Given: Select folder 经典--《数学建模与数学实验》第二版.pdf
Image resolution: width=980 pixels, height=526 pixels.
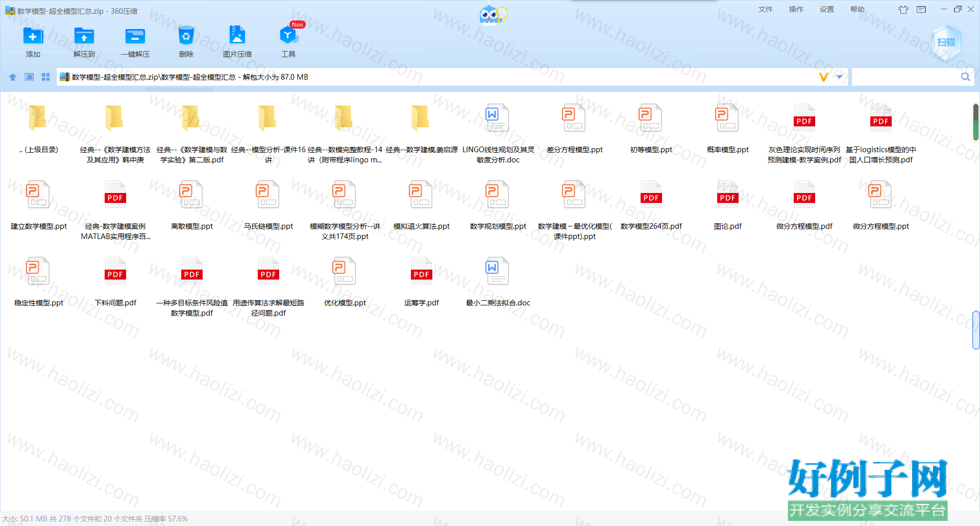Looking at the screenshot, I should click(x=192, y=134).
